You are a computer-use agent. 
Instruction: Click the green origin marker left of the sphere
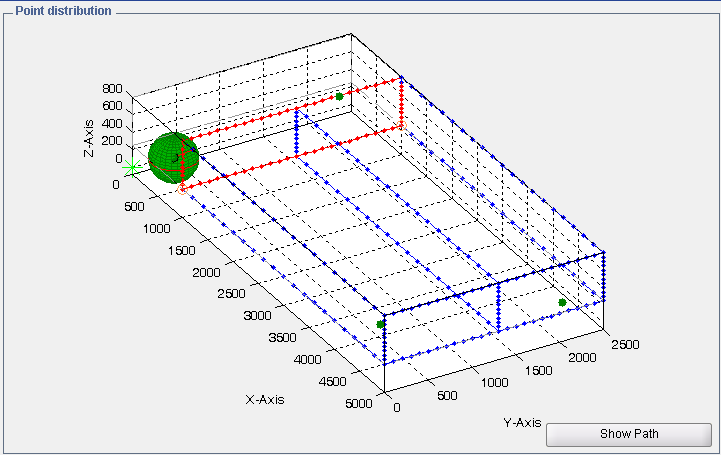[x=132, y=163]
